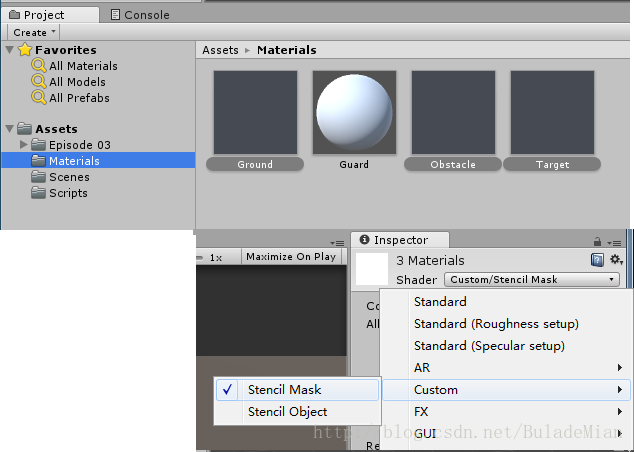Open the Inspector panel options menu

click(614, 243)
